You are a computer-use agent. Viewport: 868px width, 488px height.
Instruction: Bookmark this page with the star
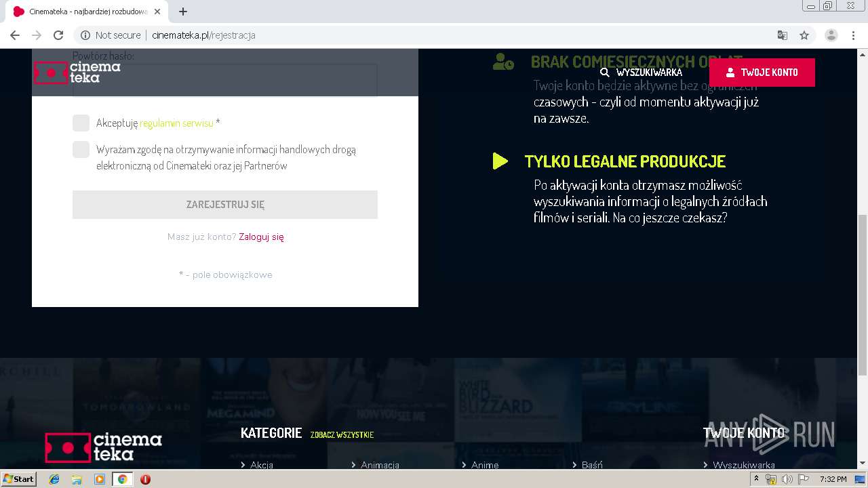[x=804, y=35]
